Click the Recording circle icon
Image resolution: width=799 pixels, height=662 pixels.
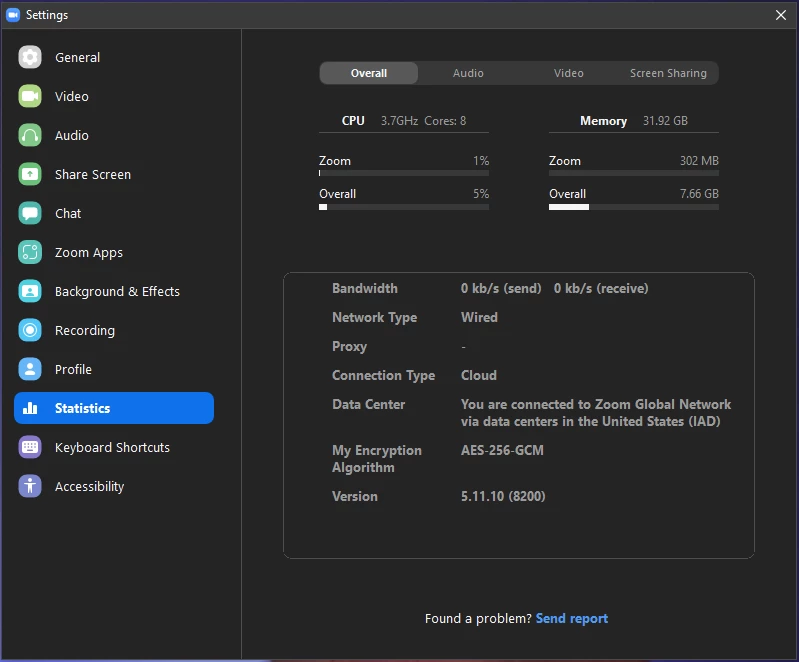pos(30,330)
